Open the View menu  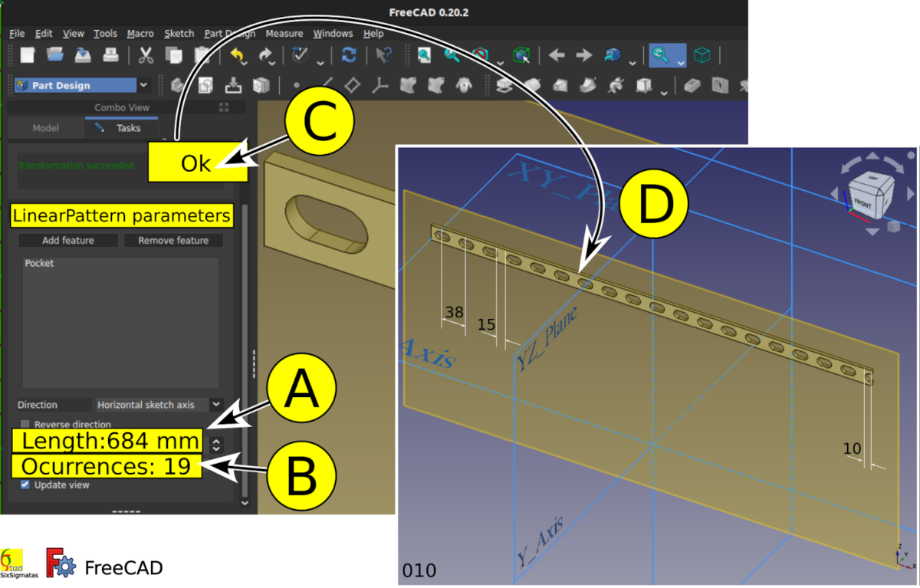(x=74, y=34)
